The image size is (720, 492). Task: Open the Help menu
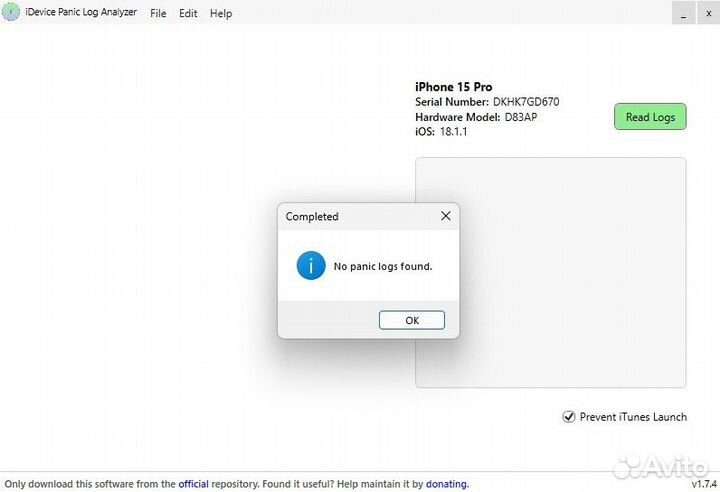coord(221,14)
